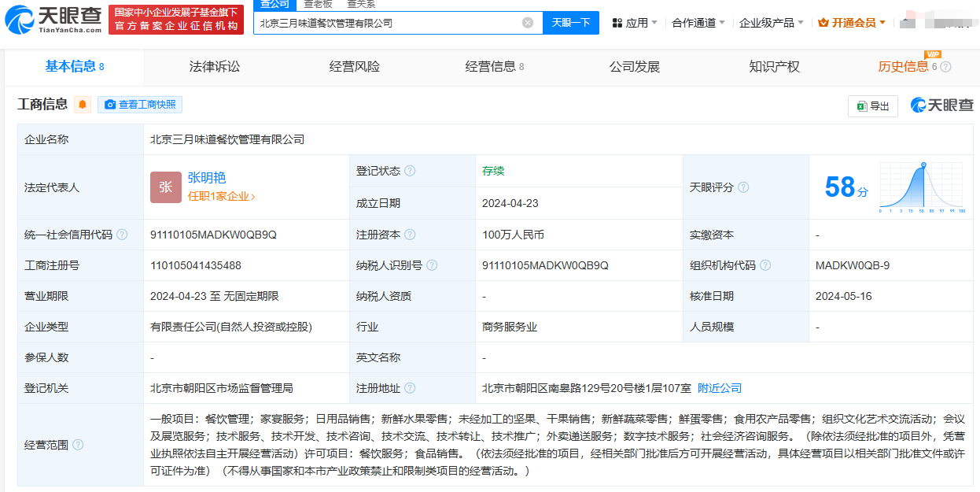Select the 查公司 search tab
The width and height of the screenshot is (980, 492).
274,4
